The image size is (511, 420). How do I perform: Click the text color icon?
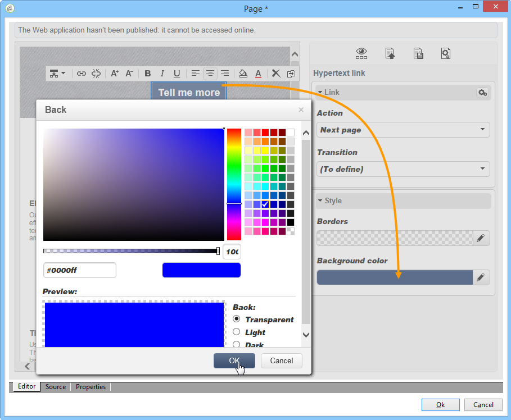click(x=258, y=74)
